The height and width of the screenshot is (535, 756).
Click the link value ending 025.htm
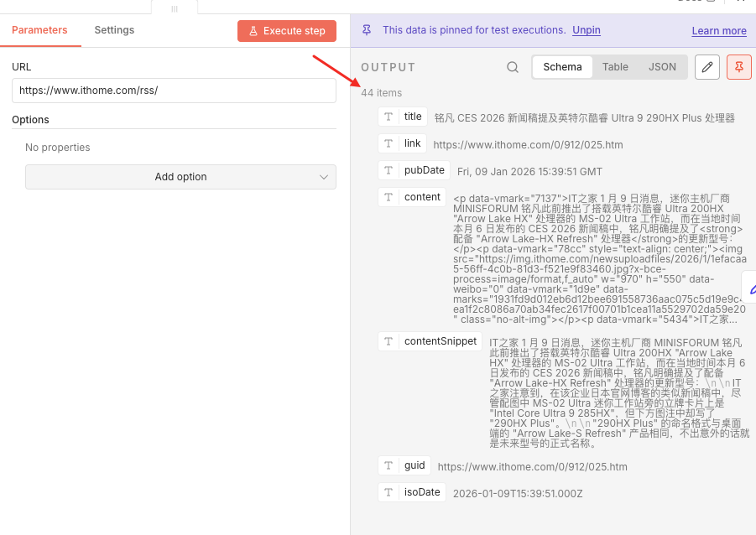pyautogui.click(x=528, y=145)
